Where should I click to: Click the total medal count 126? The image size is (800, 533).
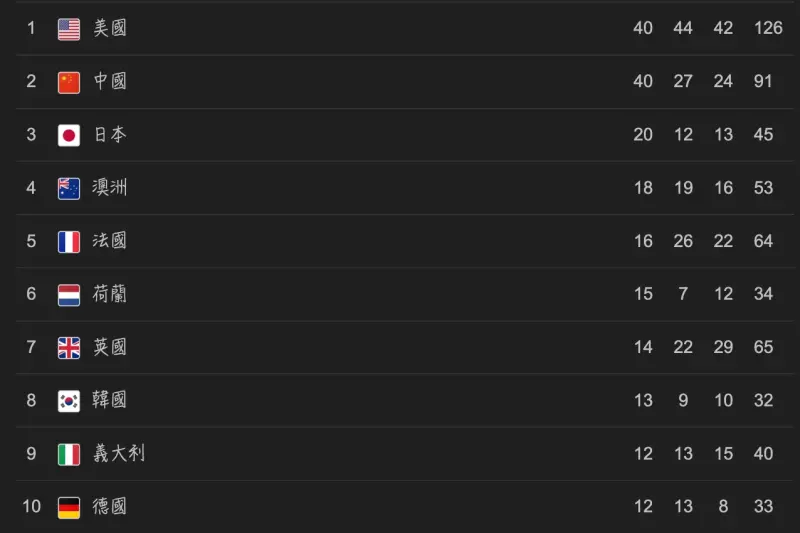tap(768, 28)
